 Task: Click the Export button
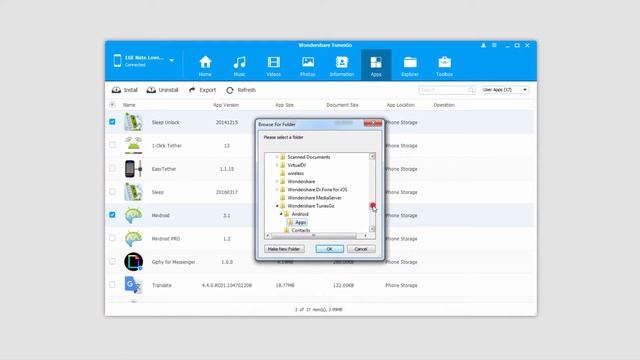click(x=202, y=90)
